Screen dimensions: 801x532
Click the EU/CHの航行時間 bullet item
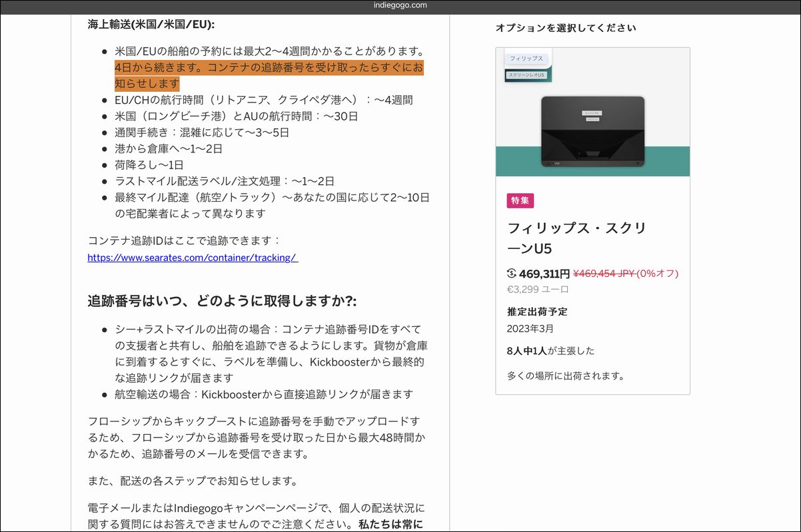[x=264, y=100]
